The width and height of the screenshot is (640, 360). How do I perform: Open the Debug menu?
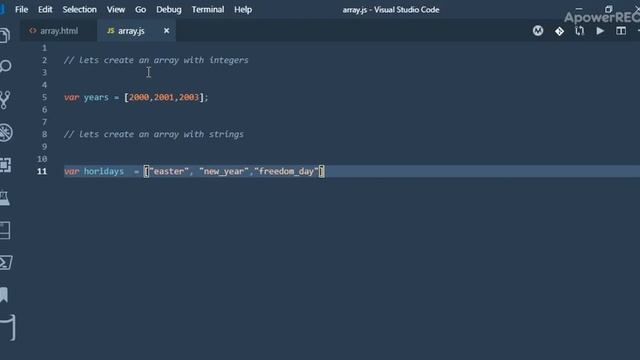169,9
